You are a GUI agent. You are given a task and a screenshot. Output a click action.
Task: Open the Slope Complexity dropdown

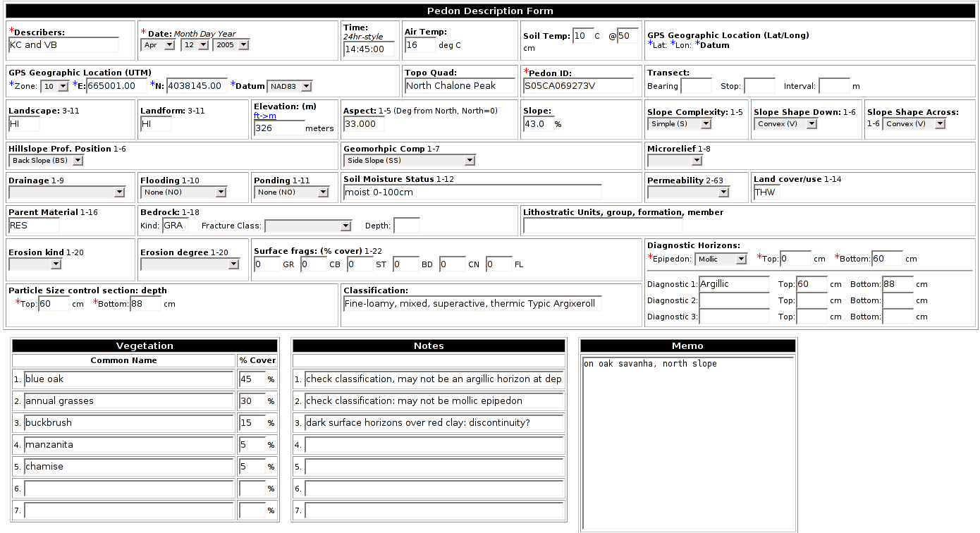(679, 124)
